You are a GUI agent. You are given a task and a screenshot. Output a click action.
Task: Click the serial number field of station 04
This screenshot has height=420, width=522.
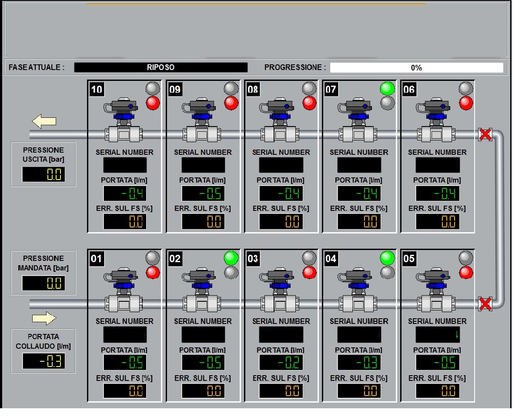359,334
